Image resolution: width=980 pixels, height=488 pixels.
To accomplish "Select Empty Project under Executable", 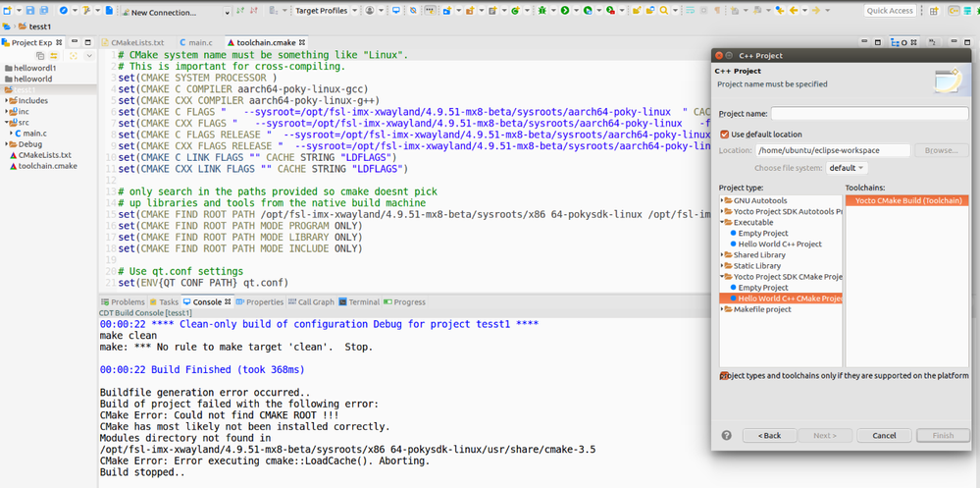I will click(x=762, y=234).
